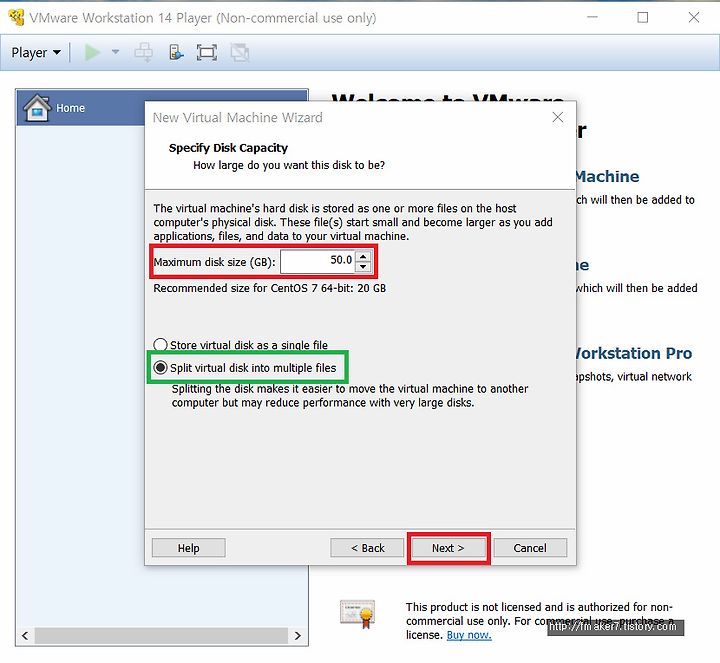Click the Cancel button

[x=530, y=548]
